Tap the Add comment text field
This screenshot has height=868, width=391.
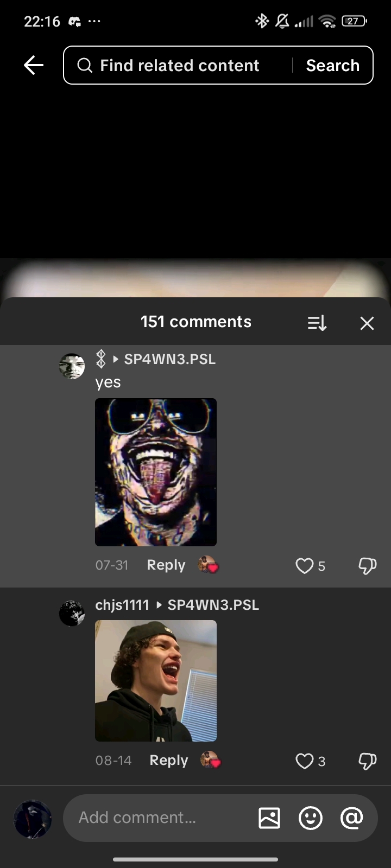coord(163,818)
